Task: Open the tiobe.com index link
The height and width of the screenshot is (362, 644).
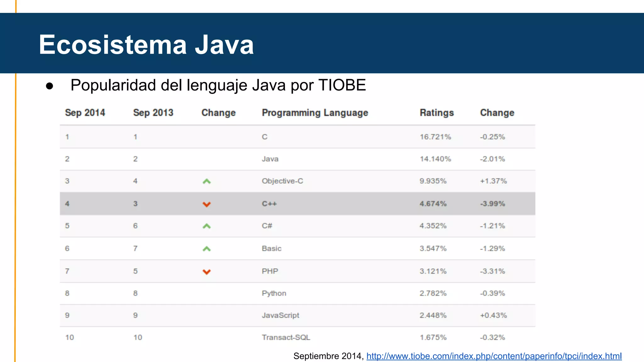Action: pos(494,356)
